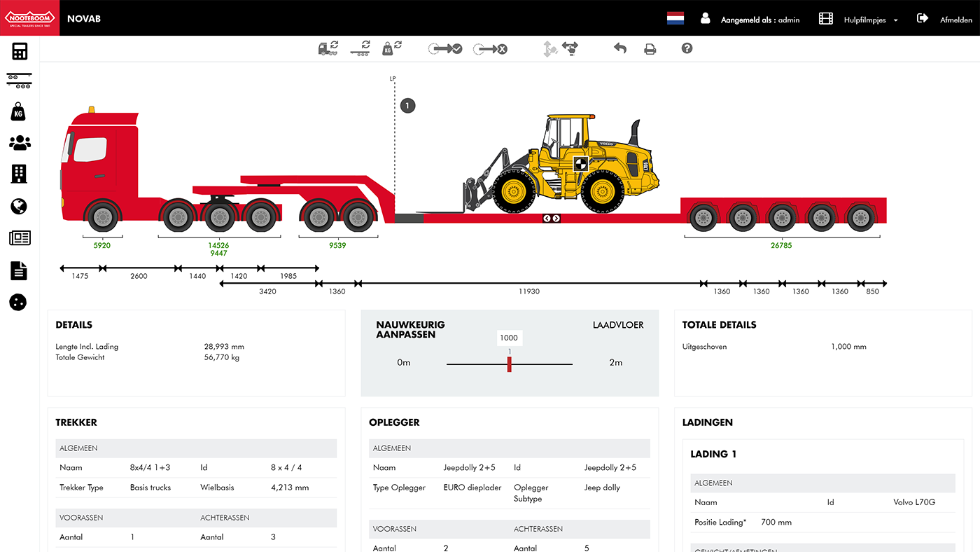Click the arrow with checkmark toolbar icon
This screenshot has height=552, width=980.
[446, 49]
